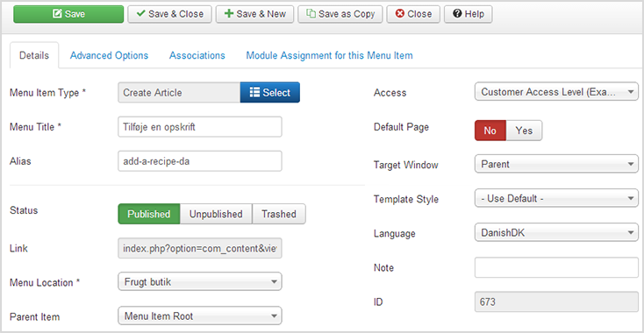The image size is (644, 333).
Task: Open Help with question mark icon
Action: coord(469,14)
